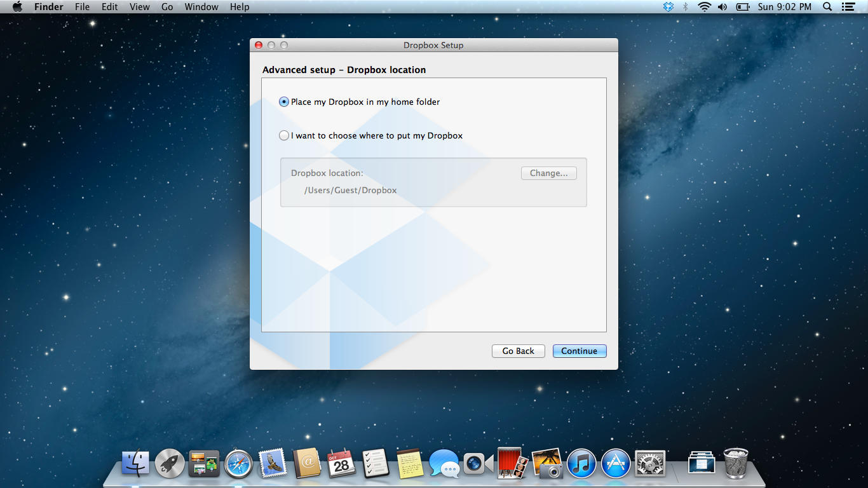This screenshot has width=868, height=488.
Task: Click the Wi-Fi status icon
Action: pos(703,7)
